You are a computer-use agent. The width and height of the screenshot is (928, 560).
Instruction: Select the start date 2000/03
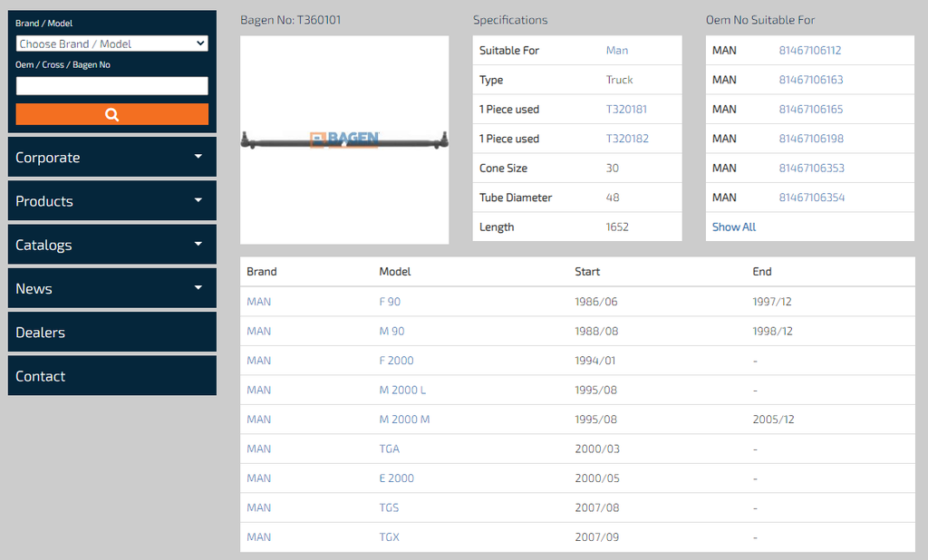tap(597, 449)
